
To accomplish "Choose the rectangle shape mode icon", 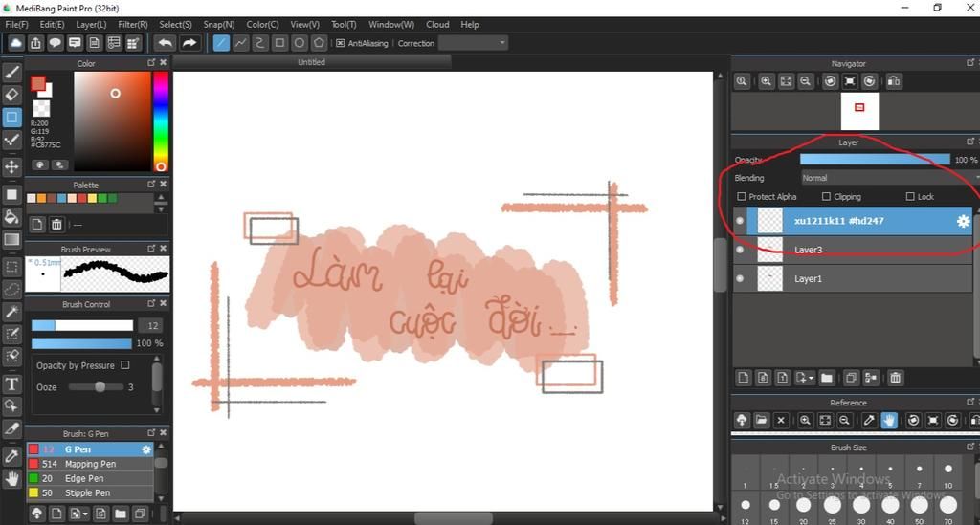I will (279, 43).
